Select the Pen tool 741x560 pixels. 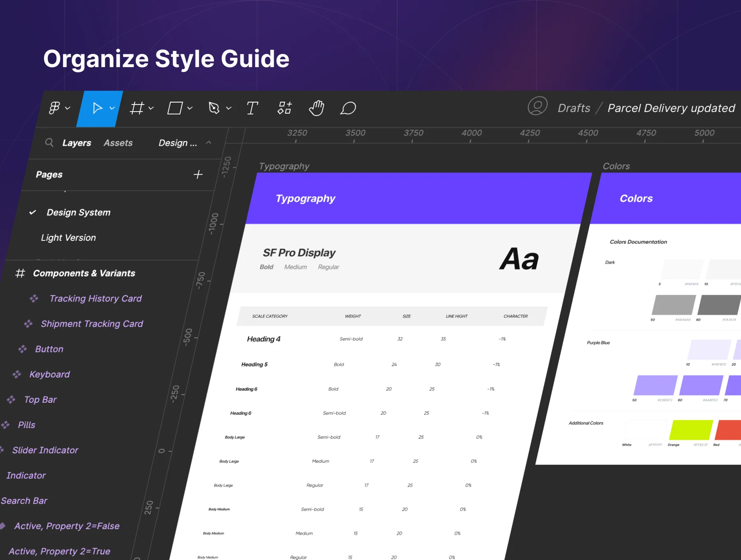pyautogui.click(x=214, y=108)
